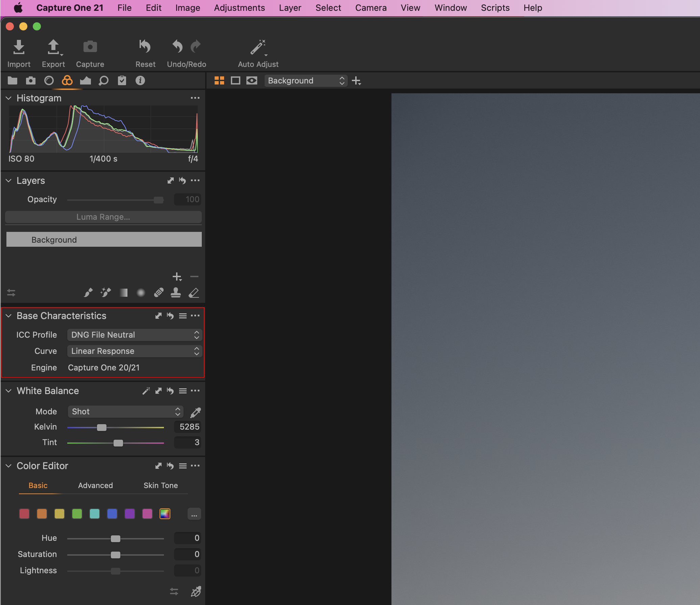This screenshot has height=605, width=700.
Task: Switch to single viewer view
Action: 236,81
